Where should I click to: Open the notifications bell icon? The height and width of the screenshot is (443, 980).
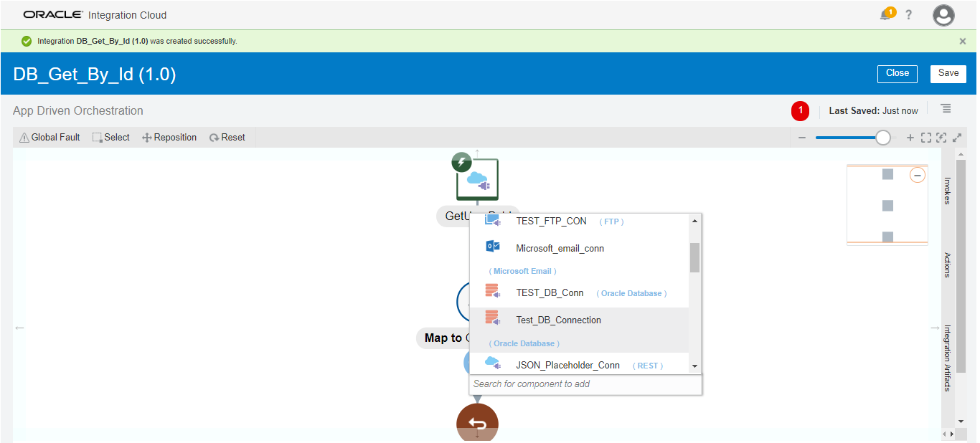click(887, 14)
